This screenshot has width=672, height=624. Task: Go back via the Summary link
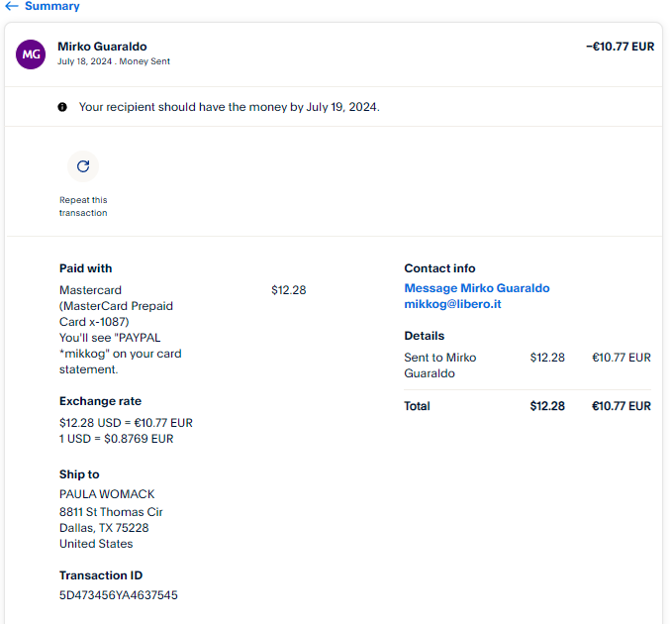(51, 6)
